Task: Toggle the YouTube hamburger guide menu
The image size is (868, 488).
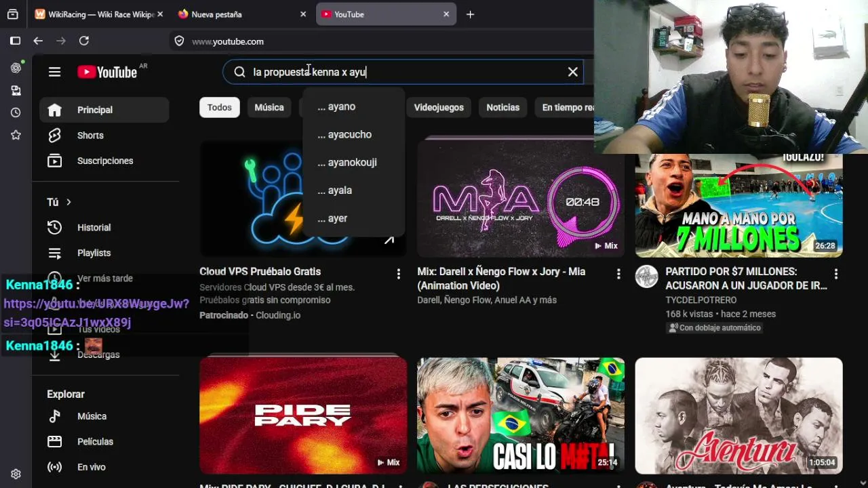Action: 55,72
